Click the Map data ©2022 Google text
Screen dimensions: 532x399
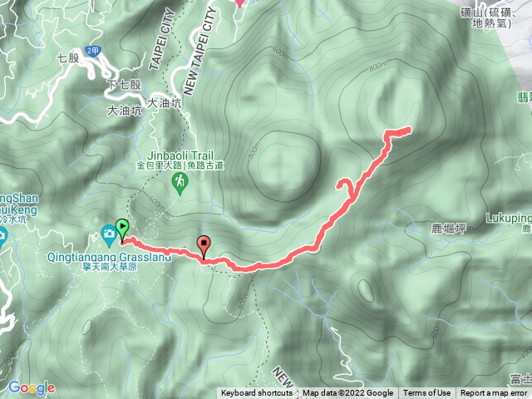[x=348, y=393]
